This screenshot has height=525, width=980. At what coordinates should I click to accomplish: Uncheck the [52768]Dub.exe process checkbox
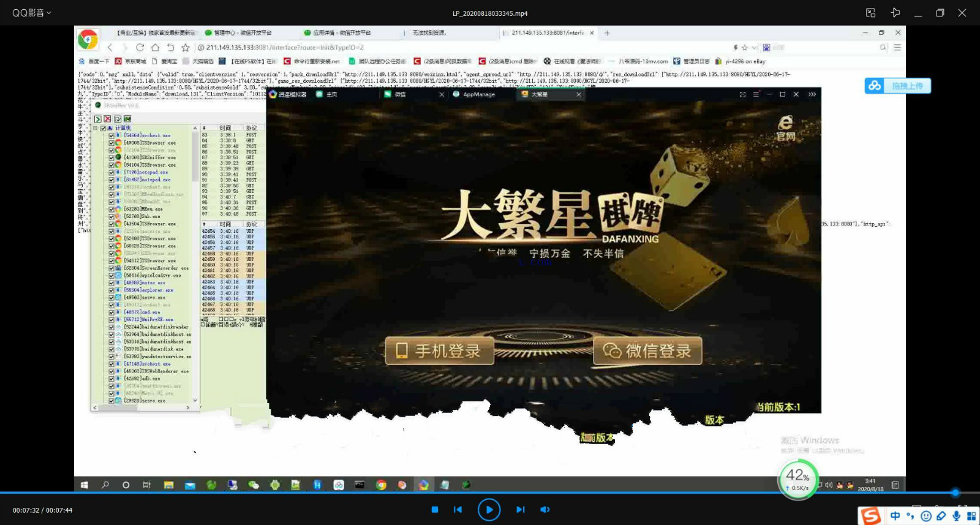111,216
